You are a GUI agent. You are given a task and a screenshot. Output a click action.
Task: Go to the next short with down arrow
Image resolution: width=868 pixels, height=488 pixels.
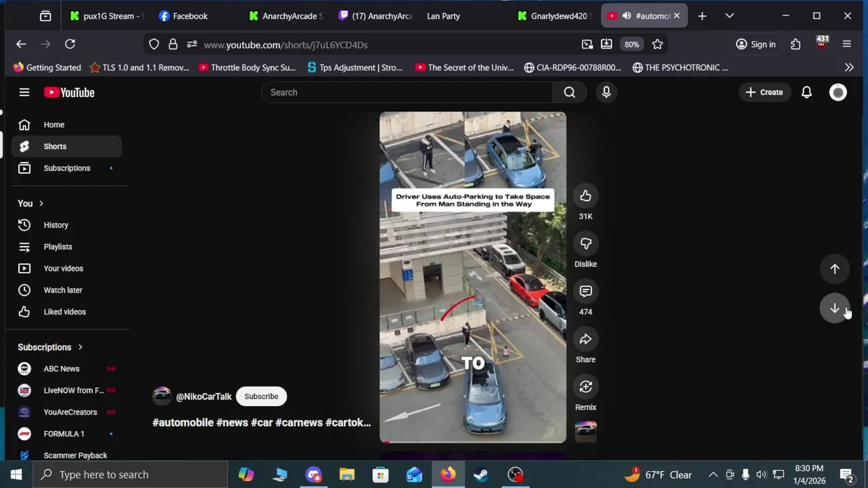[835, 308]
